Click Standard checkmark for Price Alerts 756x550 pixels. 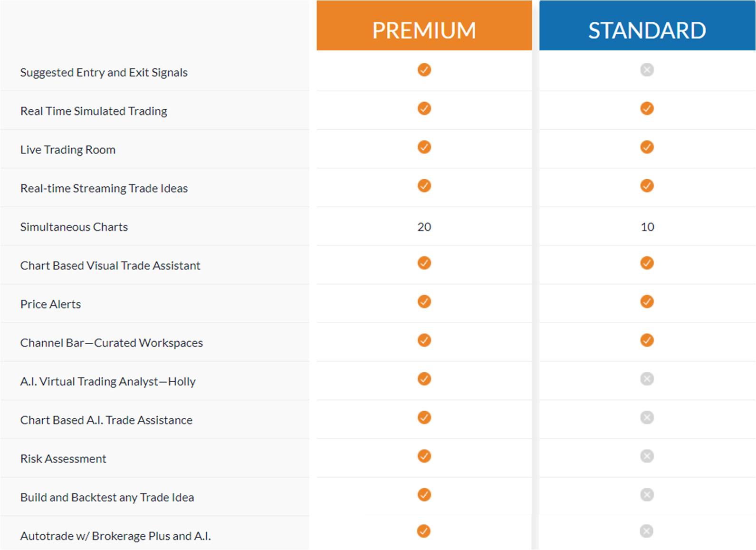coord(647,301)
